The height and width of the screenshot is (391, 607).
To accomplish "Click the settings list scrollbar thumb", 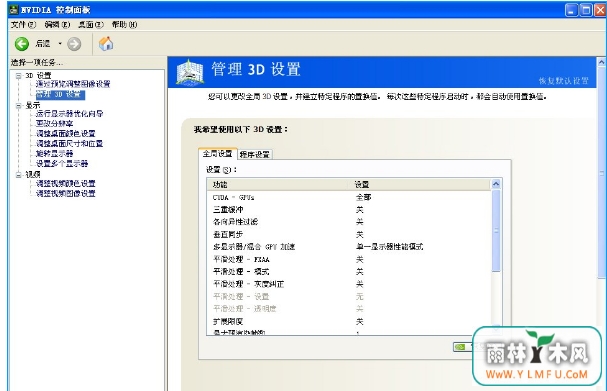I will pos(496,231).
